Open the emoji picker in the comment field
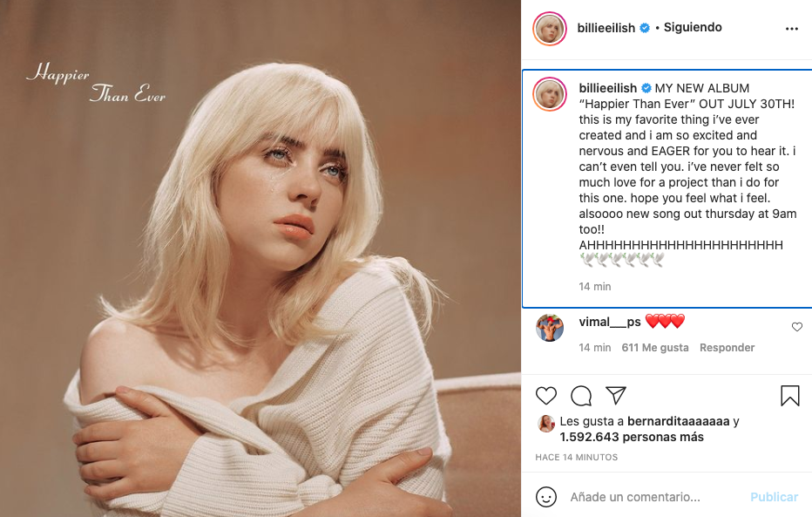Viewport: 812px width, 517px height. [547, 497]
